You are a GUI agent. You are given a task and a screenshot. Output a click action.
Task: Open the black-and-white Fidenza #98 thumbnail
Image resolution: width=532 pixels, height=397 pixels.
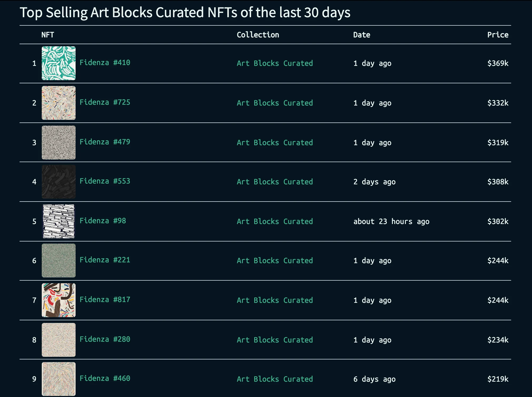coord(58,221)
